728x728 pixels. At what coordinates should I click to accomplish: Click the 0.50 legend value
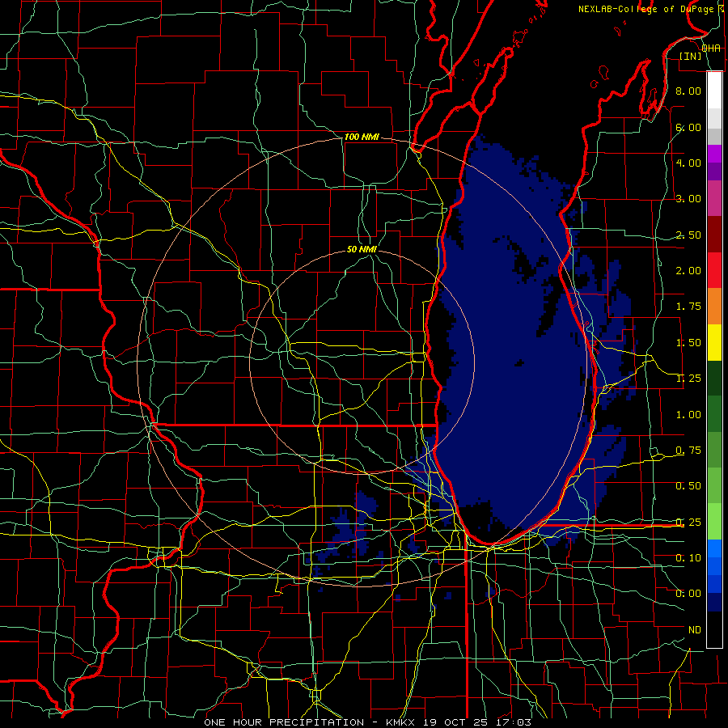pos(688,486)
